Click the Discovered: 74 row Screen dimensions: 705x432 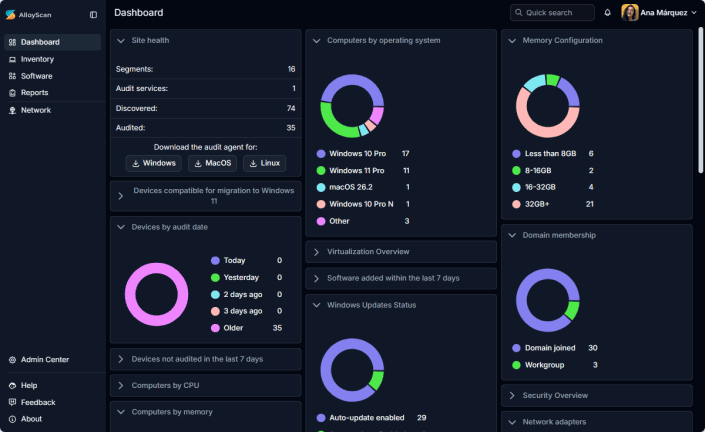[x=205, y=108]
